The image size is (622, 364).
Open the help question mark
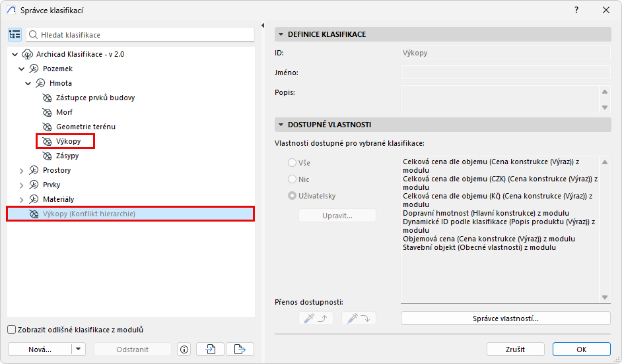pos(576,10)
